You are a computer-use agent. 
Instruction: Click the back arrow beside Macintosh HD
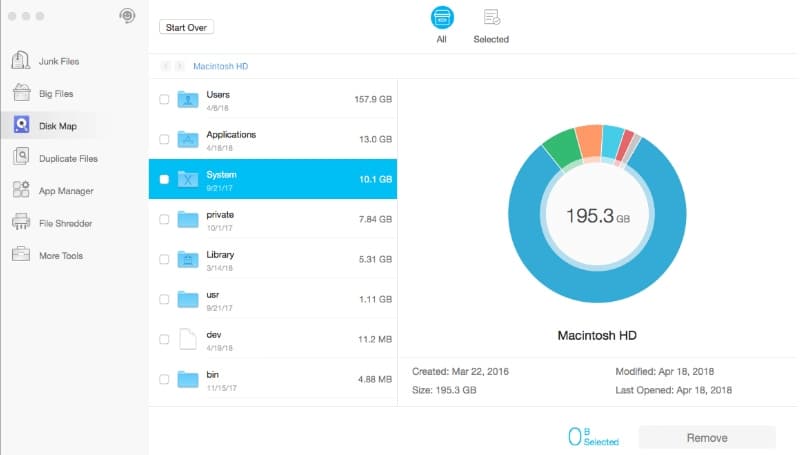pos(165,66)
